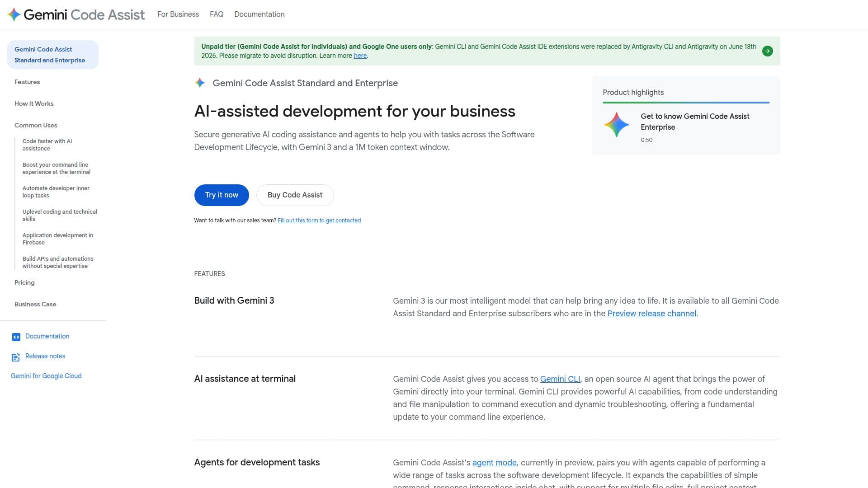Select Gemini Code Assist Standard and Enterprise sidebar item
The width and height of the screenshot is (868, 488).
click(53, 55)
